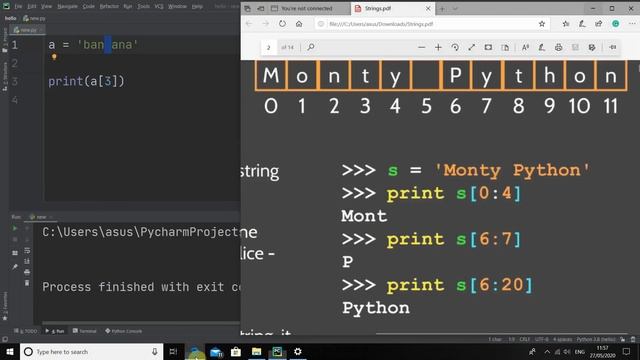Click the green Rerun button in Run panel
This screenshot has height=360, width=640.
[15, 229]
